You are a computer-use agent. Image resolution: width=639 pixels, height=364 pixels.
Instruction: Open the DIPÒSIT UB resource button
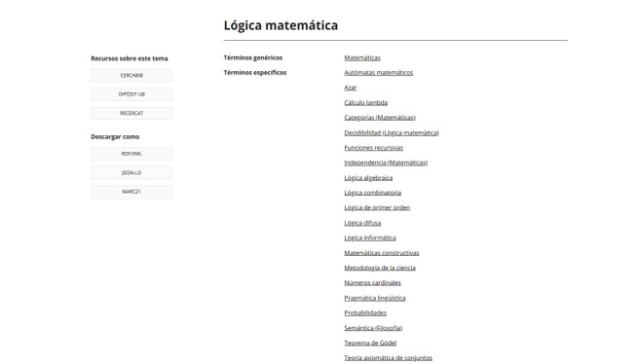pos(132,94)
